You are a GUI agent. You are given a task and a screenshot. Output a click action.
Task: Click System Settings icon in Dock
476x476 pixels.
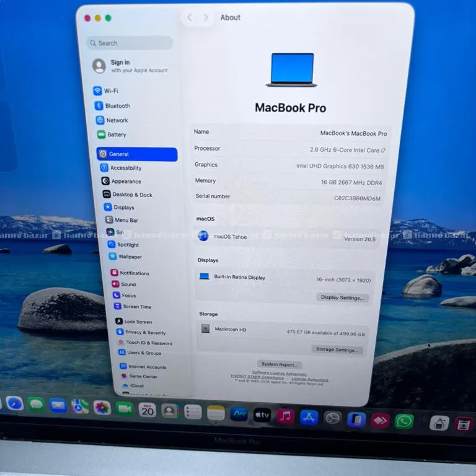332,418
